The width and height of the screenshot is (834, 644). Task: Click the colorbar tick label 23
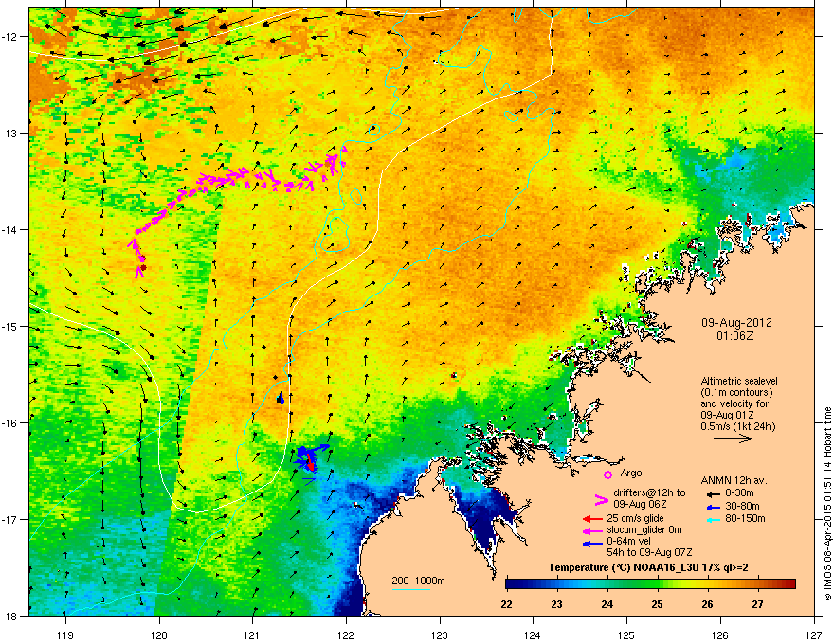[557, 603]
